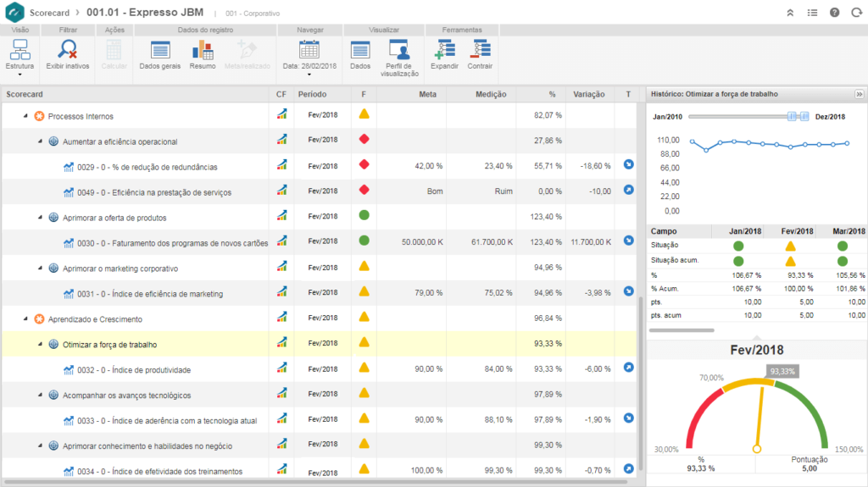This screenshot has height=487, width=868.
Task: Click the Perfil de visualização icon
Action: (x=398, y=48)
